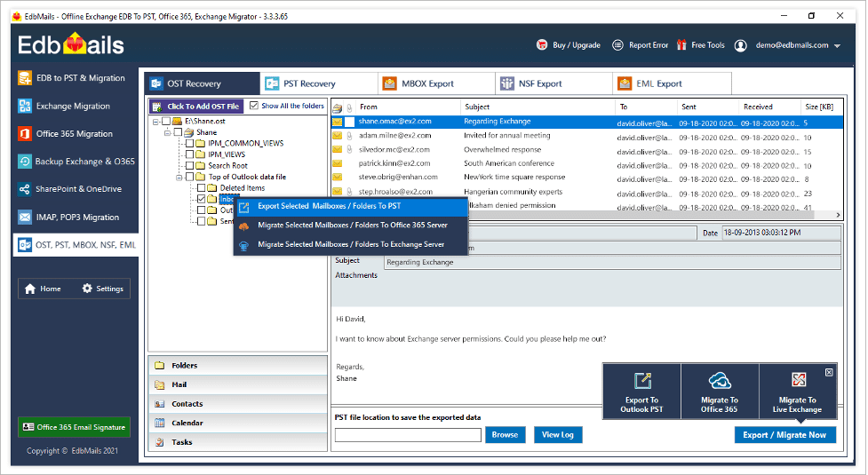Select the email 'Overwhelmed response'
This screenshot has width=868, height=475.
tap(586, 150)
